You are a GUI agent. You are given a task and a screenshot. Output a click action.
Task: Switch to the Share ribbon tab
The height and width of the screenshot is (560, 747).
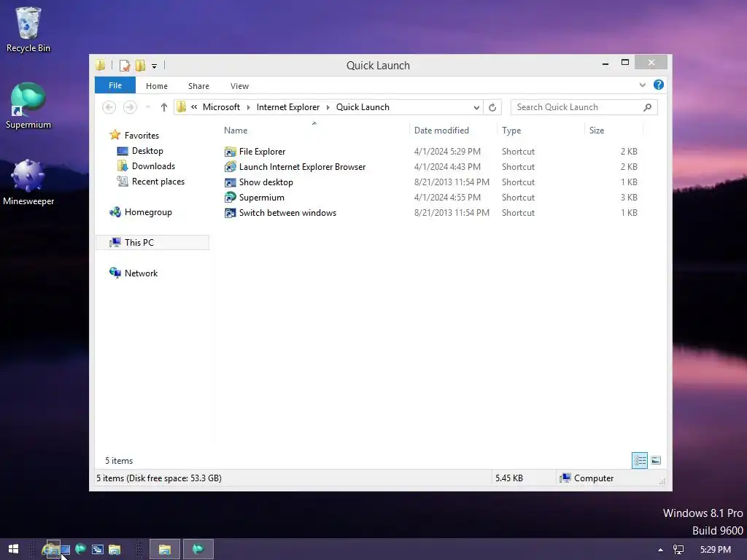click(198, 86)
